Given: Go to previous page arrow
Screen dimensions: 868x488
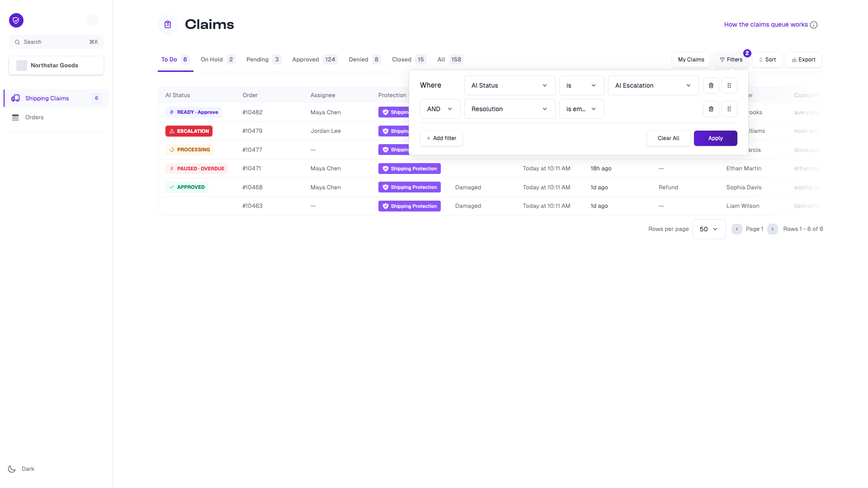Looking at the screenshot, I should pyautogui.click(x=737, y=229).
